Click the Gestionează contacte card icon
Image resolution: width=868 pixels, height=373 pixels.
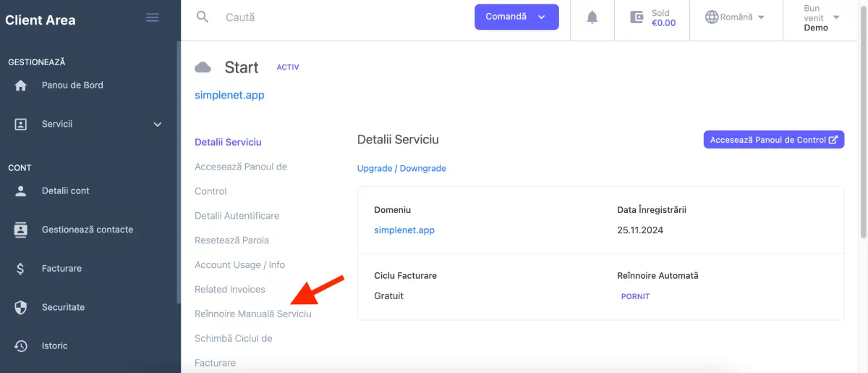[21, 230]
